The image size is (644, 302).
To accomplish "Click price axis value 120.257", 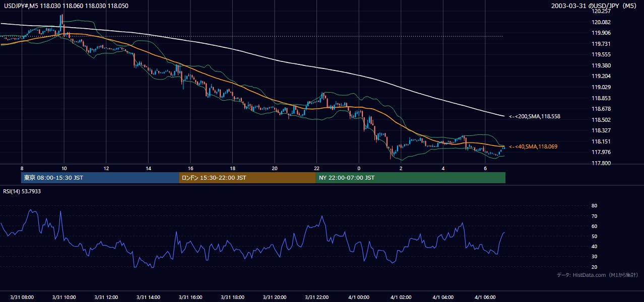I will click(x=601, y=11).
